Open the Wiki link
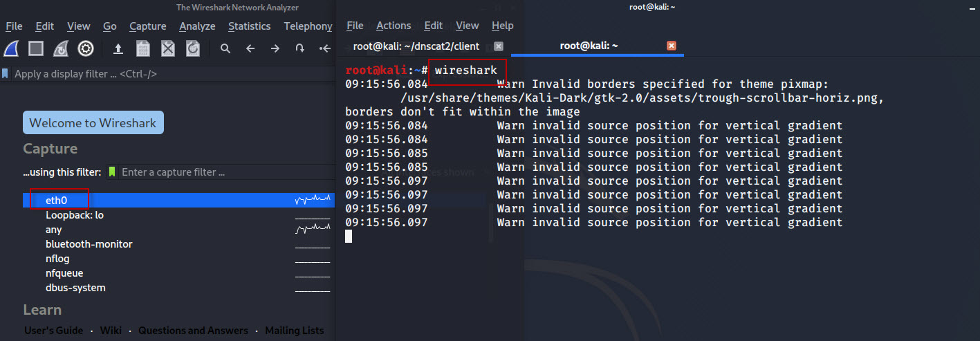This screenshot has height=341, width=980. (x=111, y=331)
